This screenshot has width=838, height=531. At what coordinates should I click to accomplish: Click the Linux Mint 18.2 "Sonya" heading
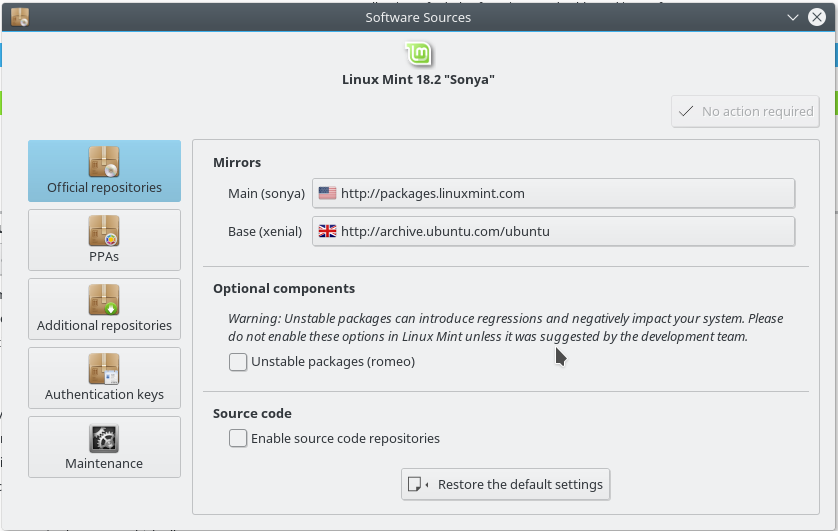point(418,80)
